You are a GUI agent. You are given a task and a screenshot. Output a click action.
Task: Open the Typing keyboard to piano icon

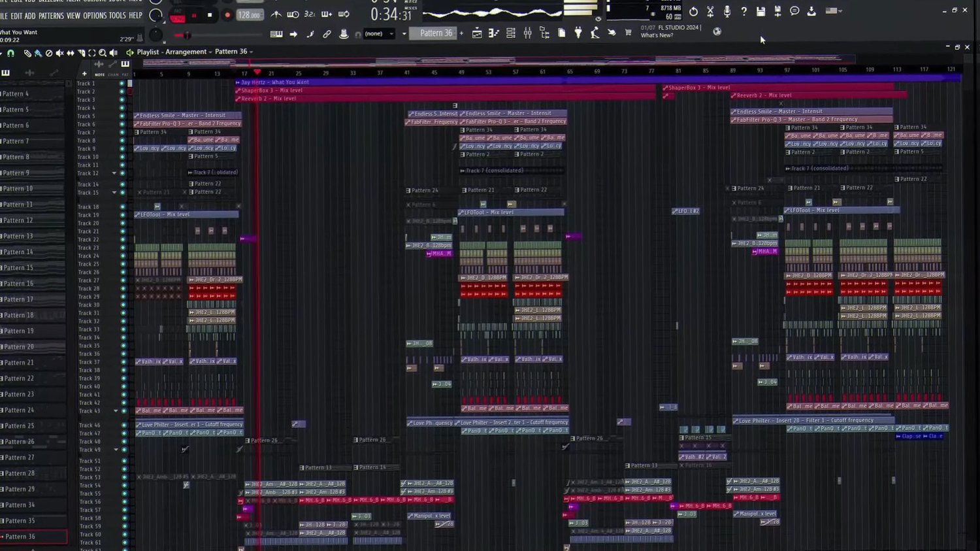coord(276,33)
